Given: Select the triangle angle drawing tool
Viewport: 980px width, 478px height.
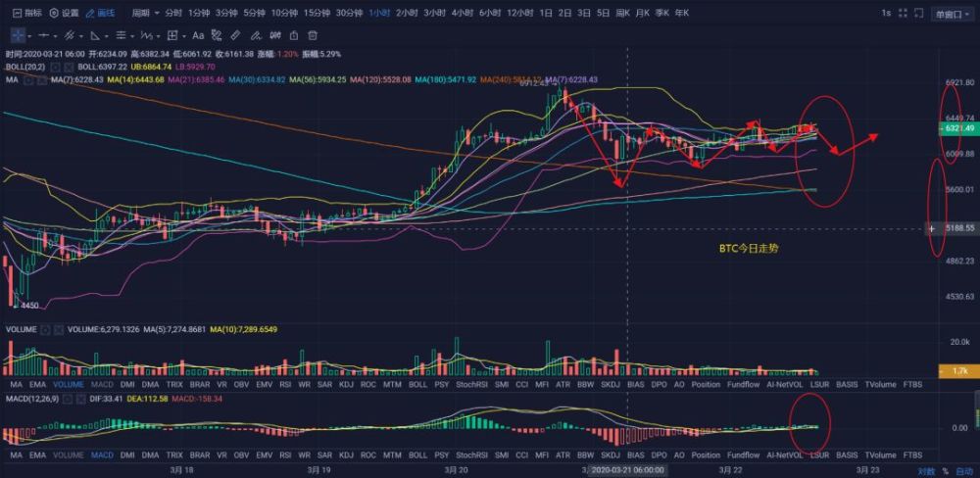Looking at the screenshot, I should pos(95,35).
